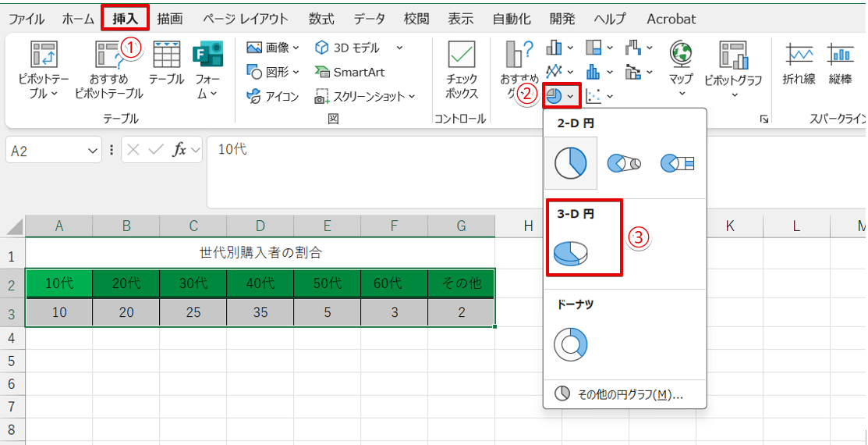This screenshot has height=445, width=868.
Task: Pick the doughnut chart icon
Action: click(x=570, y=344)
